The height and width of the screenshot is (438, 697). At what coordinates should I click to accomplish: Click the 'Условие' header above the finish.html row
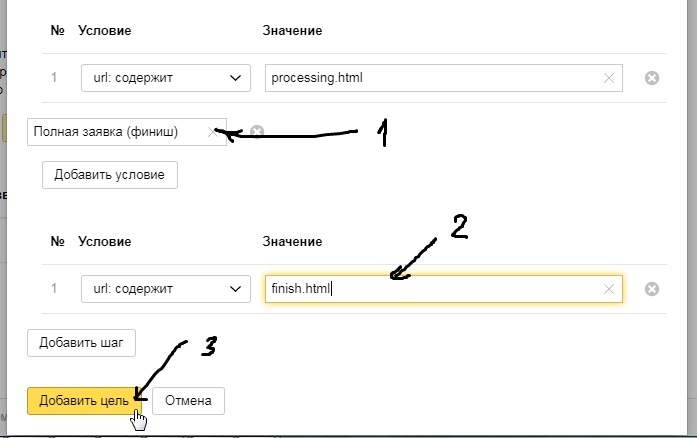[x=104, y=242]
